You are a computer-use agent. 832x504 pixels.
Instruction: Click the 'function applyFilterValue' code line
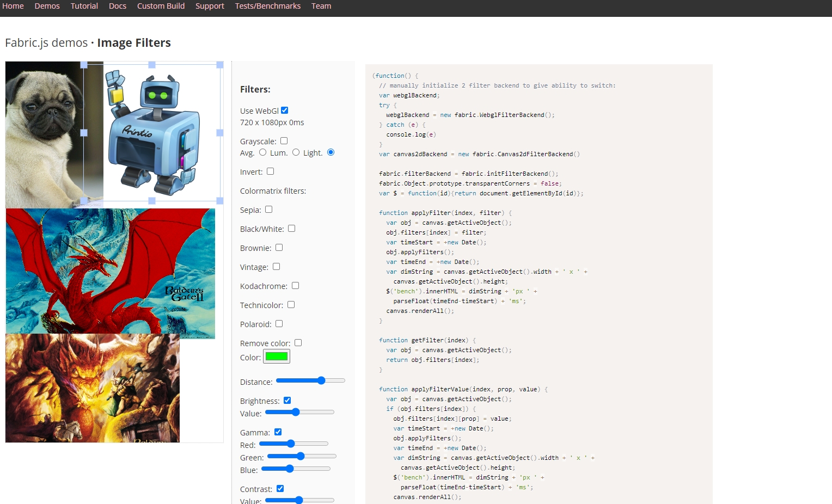[463, 389]
